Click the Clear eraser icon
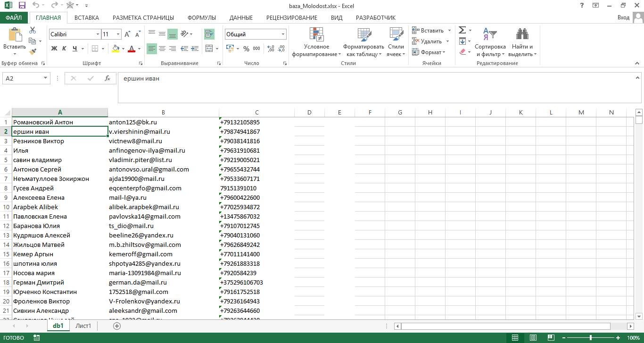 click(462, 52)
